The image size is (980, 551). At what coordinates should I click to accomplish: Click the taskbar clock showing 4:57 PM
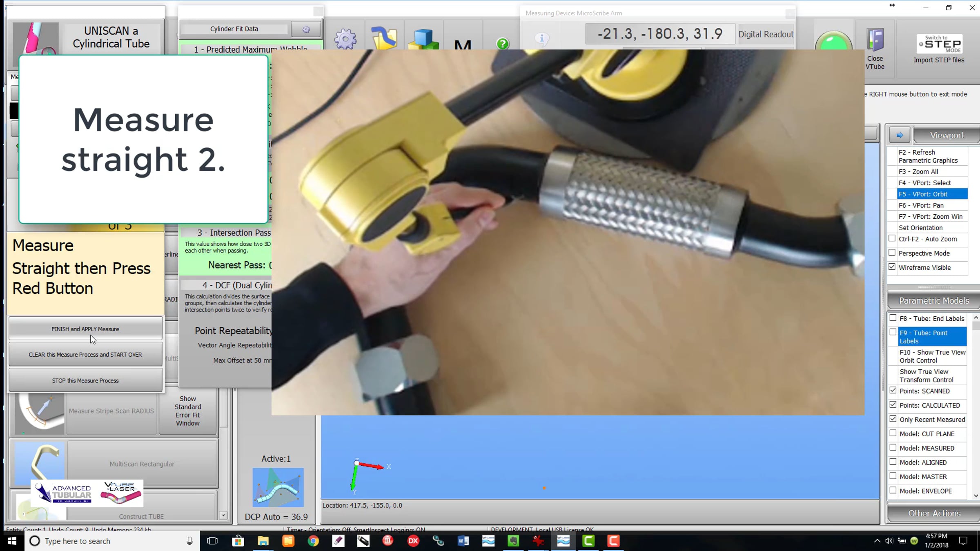point(936,541)
